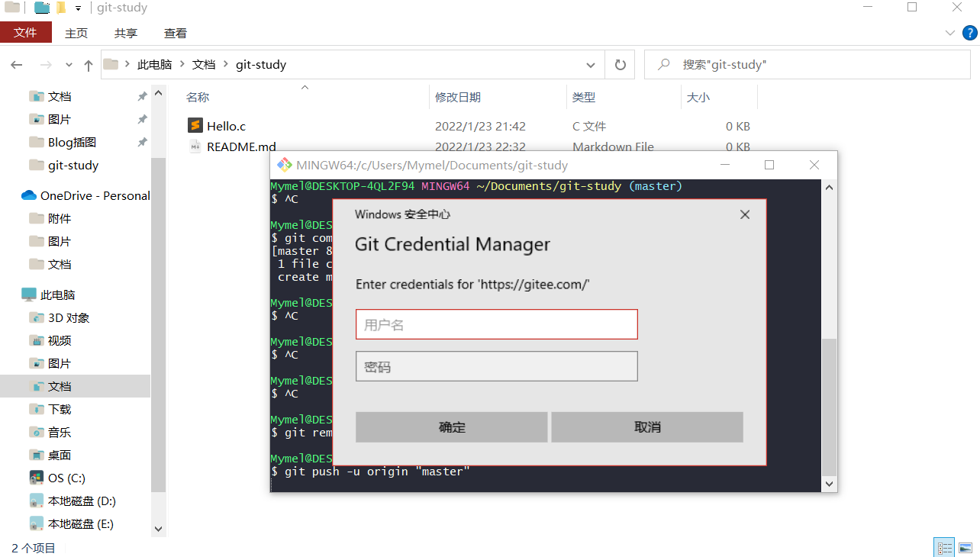Select OneDrive - Personal in navigation pane
Screen dimensions: 980x557
tap(95, 195)
